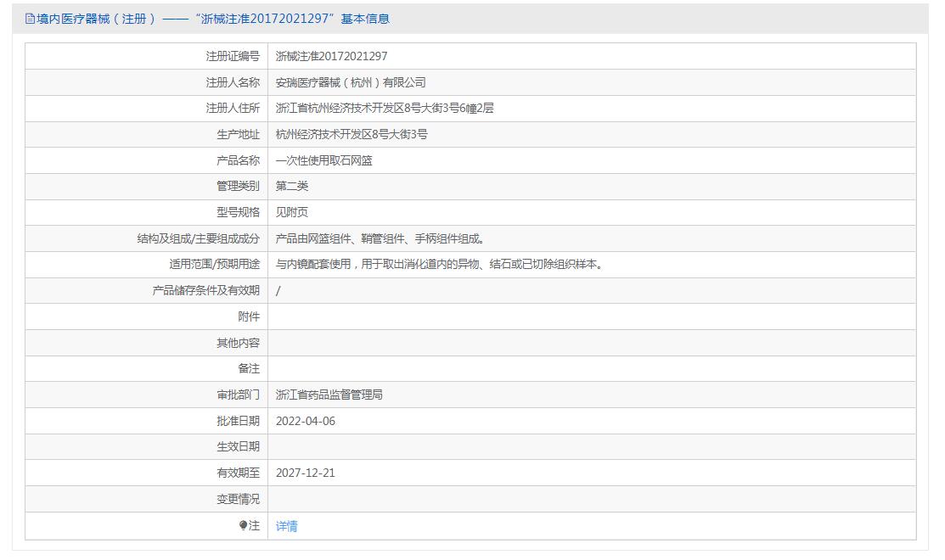Click the 变更情况 label
945x560 pixels.
coord(238,499)
